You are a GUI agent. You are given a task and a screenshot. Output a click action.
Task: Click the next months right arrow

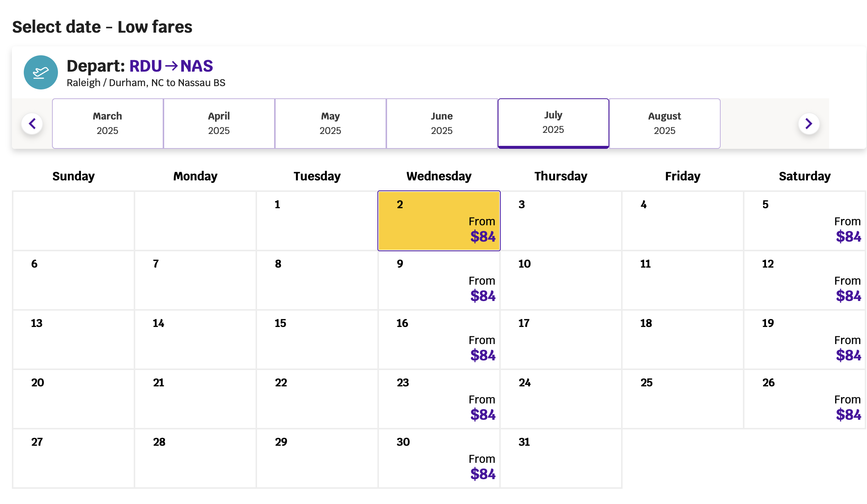[809, 124]
